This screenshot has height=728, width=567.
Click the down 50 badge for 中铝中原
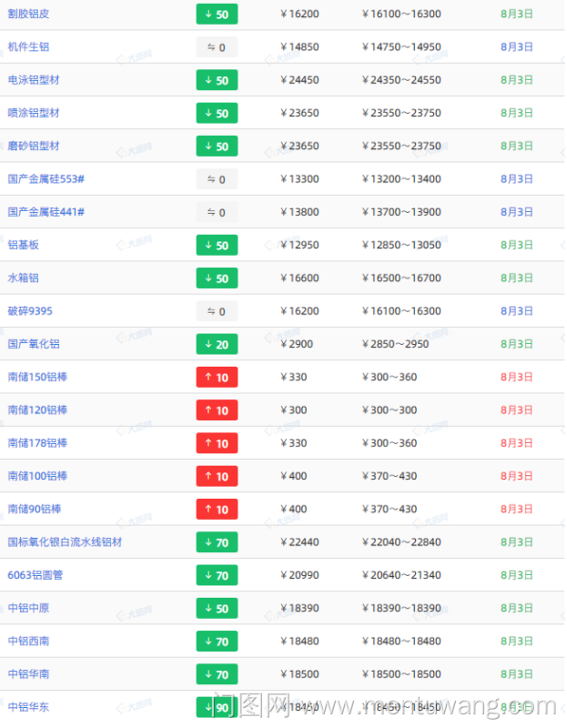(x=217, y=608)
